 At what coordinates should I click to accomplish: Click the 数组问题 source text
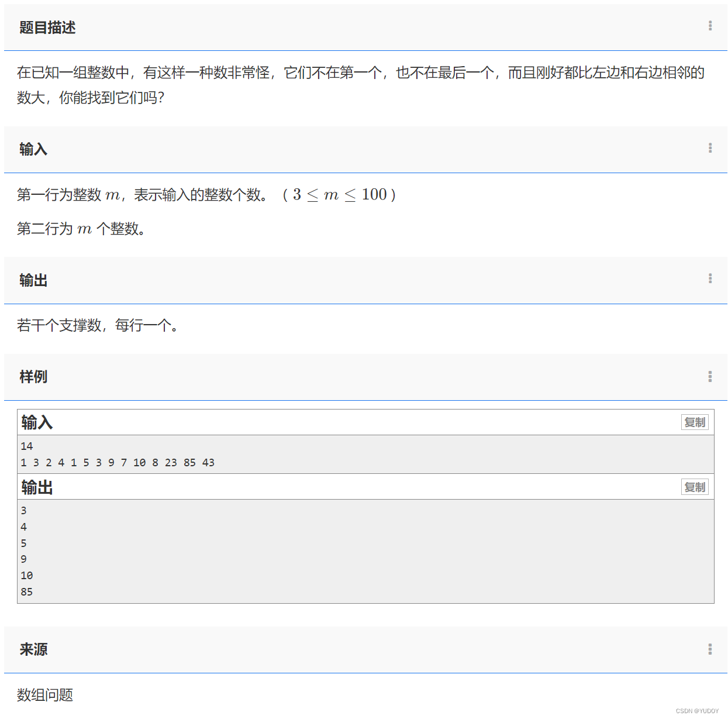coord(45,695)
